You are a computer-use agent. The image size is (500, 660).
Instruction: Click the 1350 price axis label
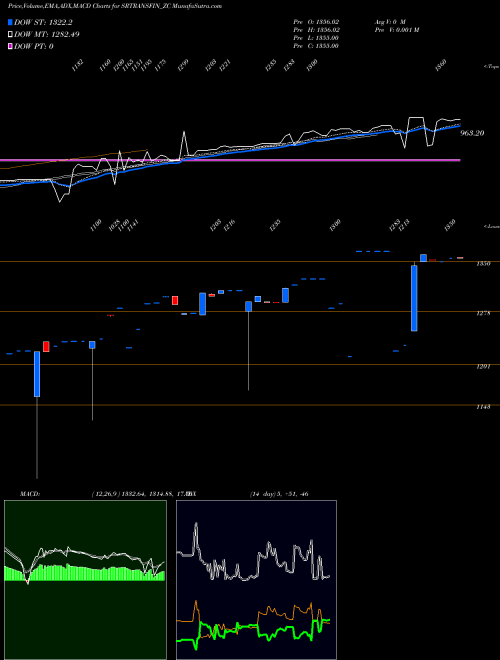point(484,263)
